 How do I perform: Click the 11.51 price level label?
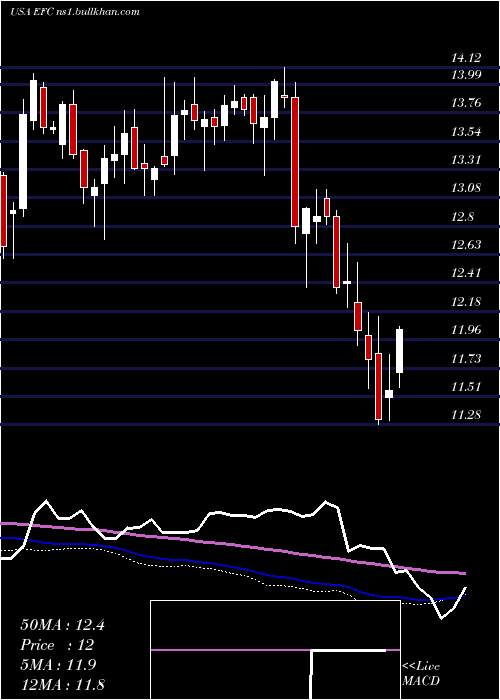point(466,387)
